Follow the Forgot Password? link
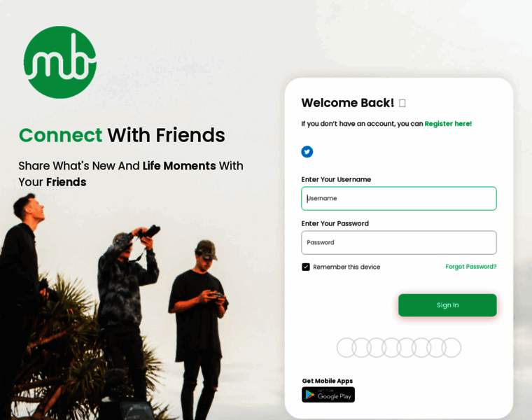The image size is (532, 420). (x=471, y=267)
